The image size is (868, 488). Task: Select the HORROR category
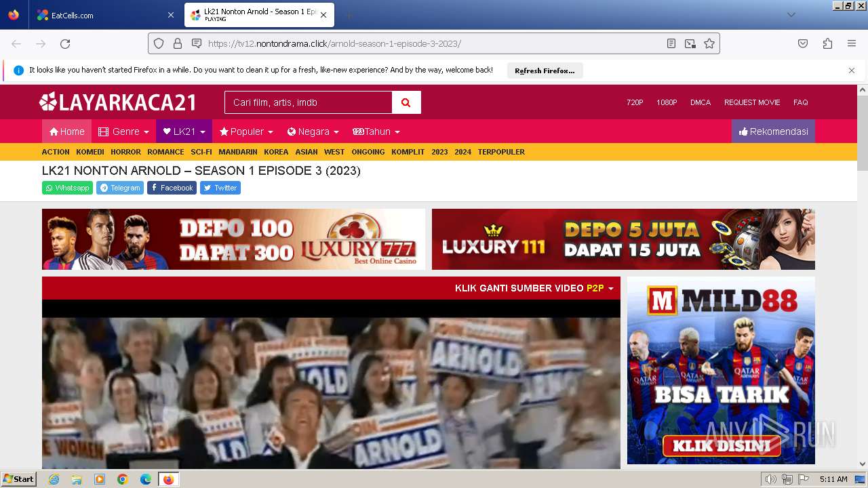[126, 152]
